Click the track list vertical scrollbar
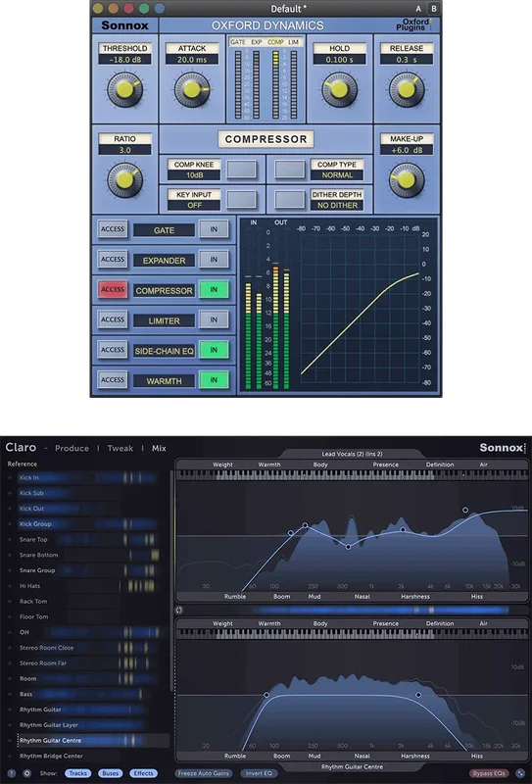 pyautogui.click(x=172, y=580)
